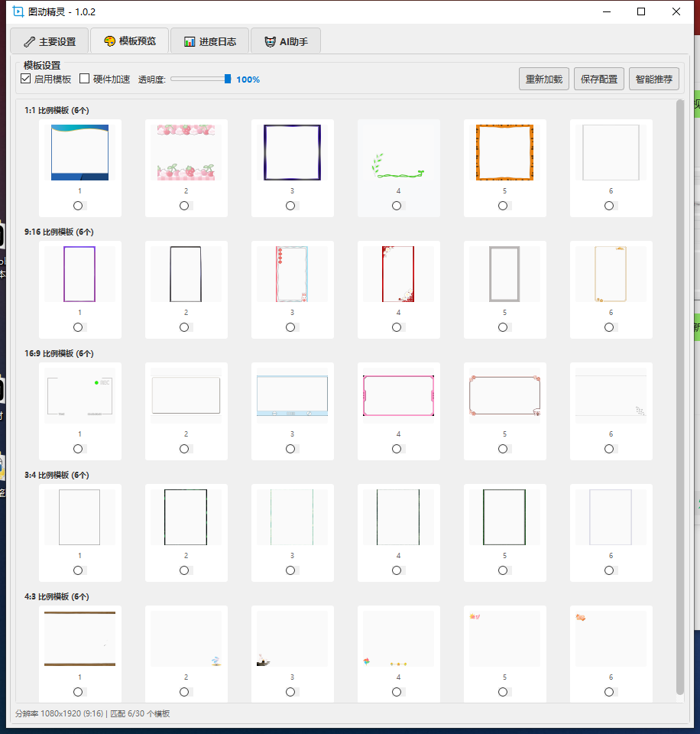Disable the 启用模板 checkbox

[26, 79]
